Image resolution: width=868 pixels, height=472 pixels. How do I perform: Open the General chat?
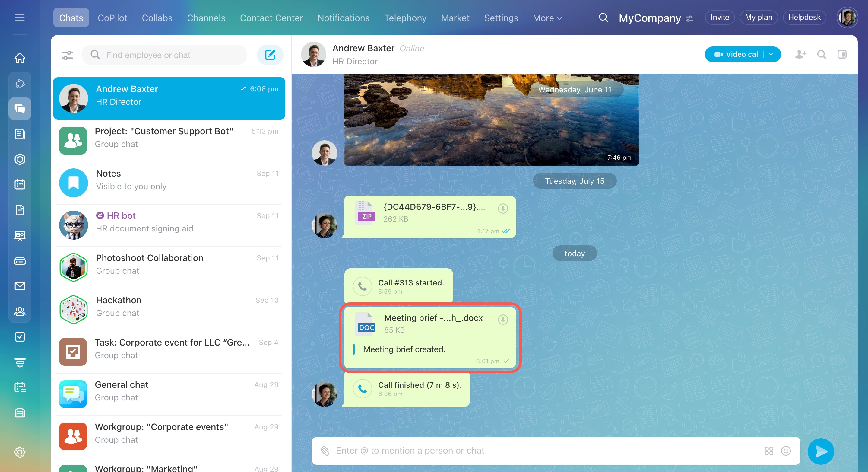(x=169, y=394)
